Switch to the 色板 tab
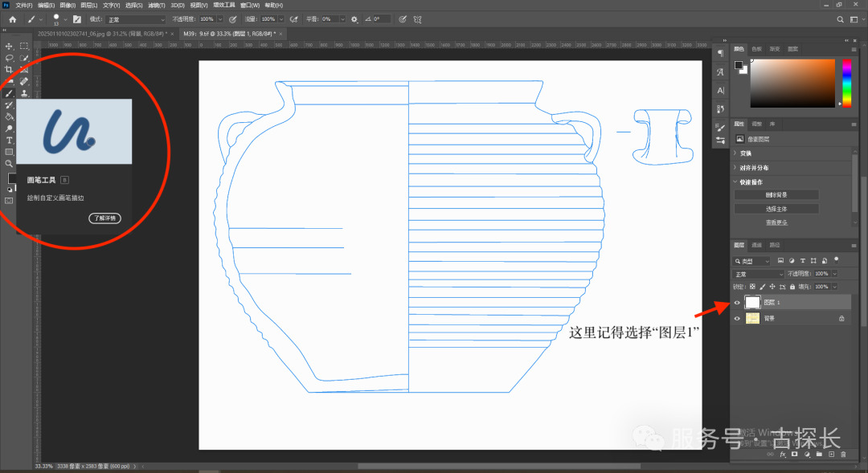The height and width of the screenshot is (473, 868). point(757,49)
